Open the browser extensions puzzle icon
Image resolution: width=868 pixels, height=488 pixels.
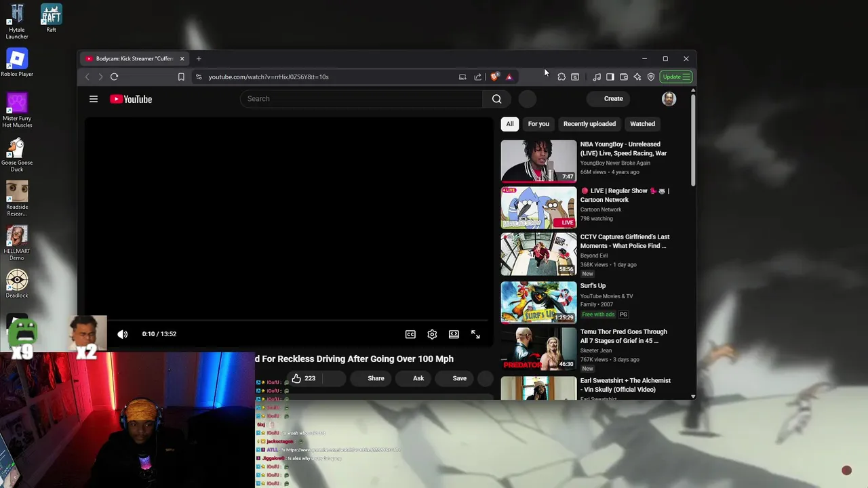pyautogui.click(x=561, y=77)
